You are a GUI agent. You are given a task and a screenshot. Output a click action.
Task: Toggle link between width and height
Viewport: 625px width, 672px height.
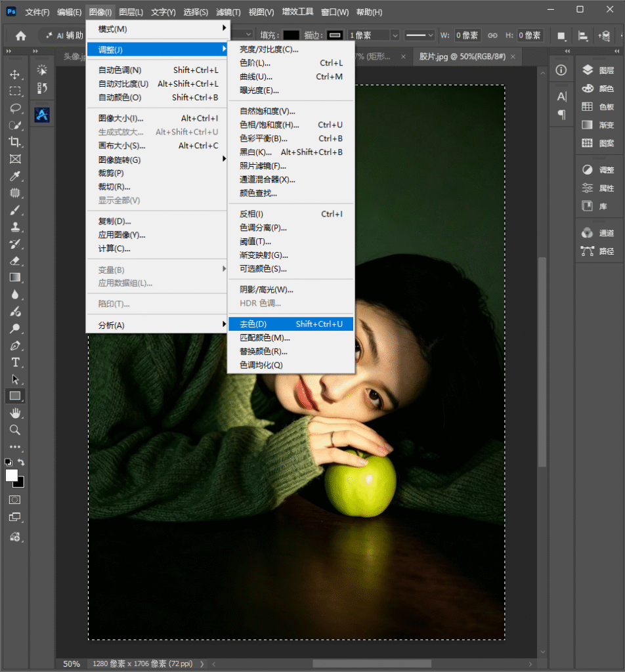pos(492,35)
